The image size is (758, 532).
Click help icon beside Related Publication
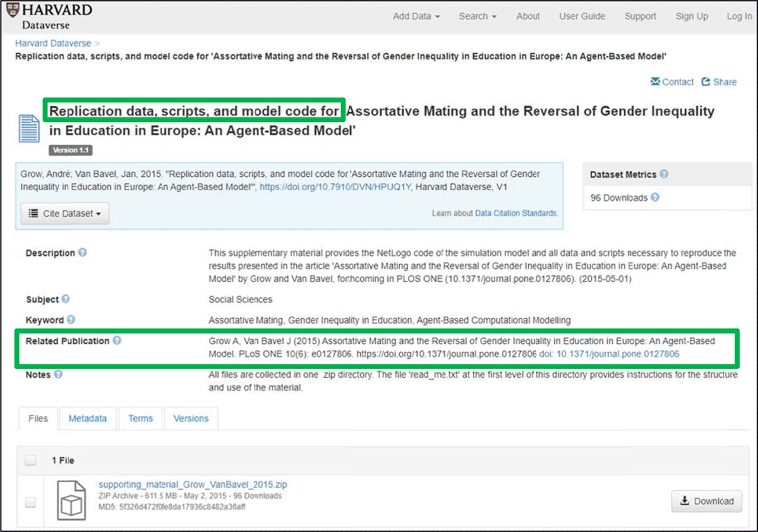(117, 341)
